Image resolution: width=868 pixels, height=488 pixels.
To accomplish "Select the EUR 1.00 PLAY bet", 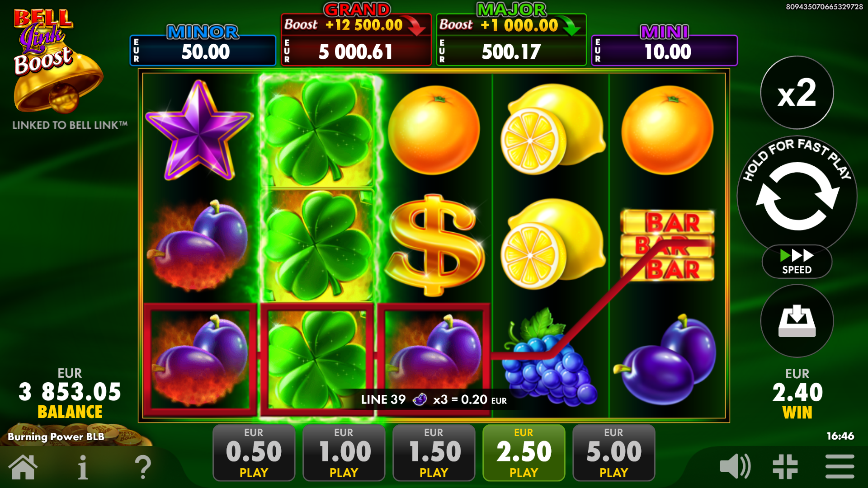I will coord(344,453).
